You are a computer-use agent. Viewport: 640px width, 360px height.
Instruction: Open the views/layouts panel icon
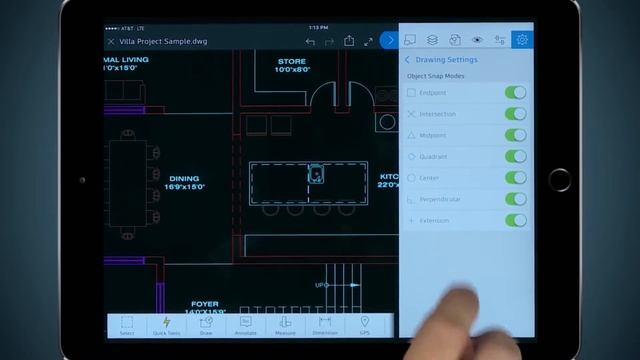point(410,40)
